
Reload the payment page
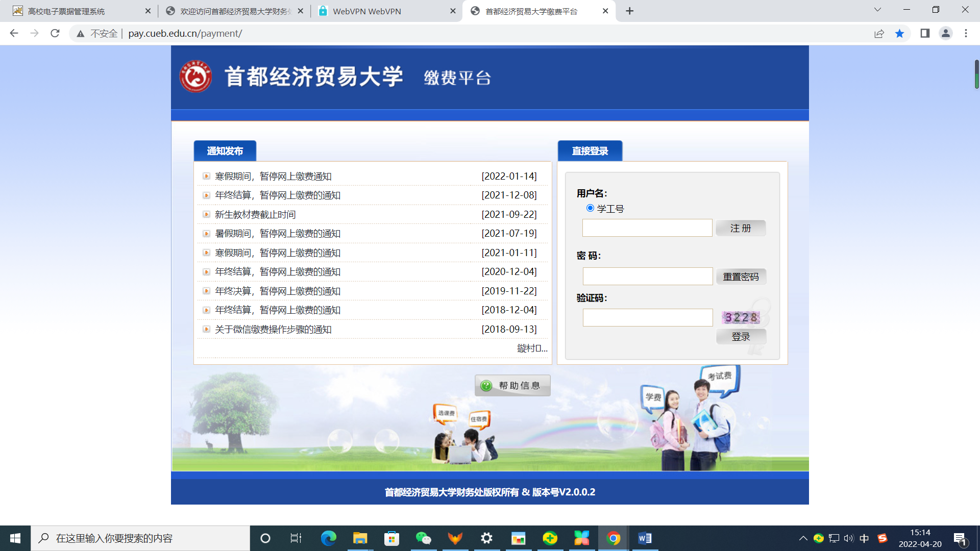[x=55, y=33]
